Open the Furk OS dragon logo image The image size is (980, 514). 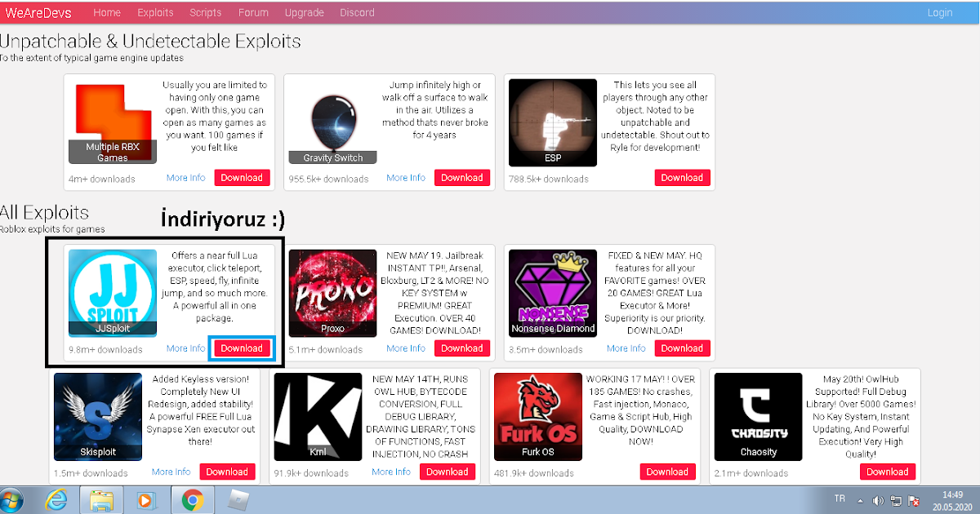point(538,417)
